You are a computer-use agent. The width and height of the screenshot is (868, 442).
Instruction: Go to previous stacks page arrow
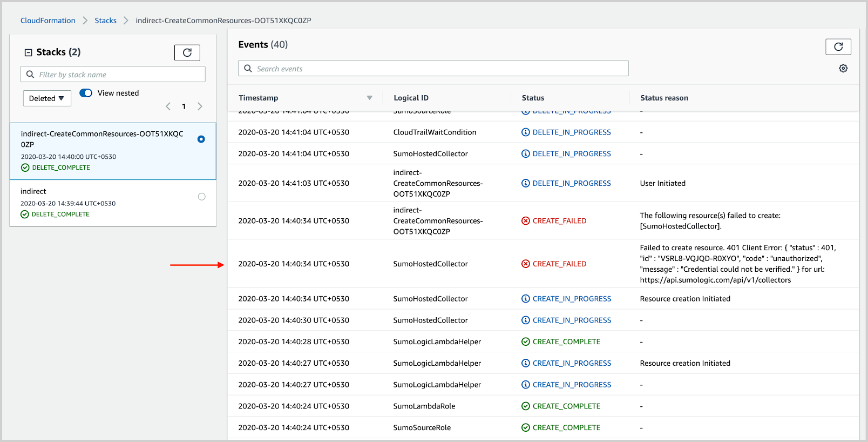168,106
